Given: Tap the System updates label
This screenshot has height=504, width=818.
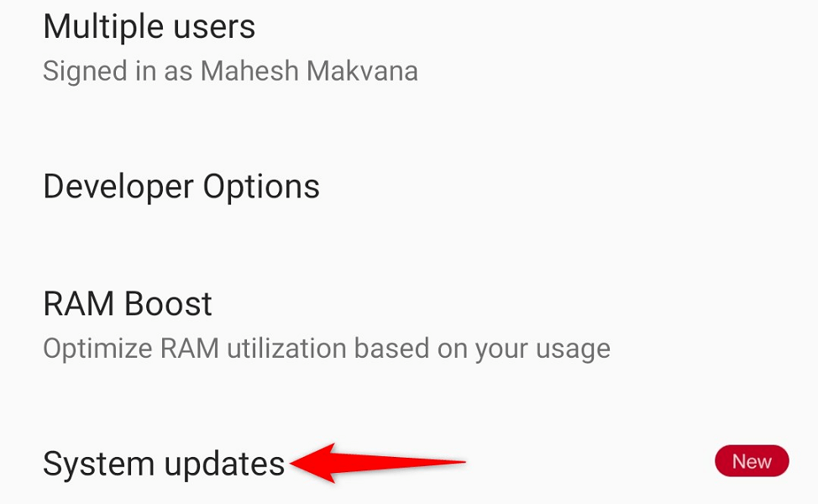Looking at the screenshot, I should tap(164, 464).
